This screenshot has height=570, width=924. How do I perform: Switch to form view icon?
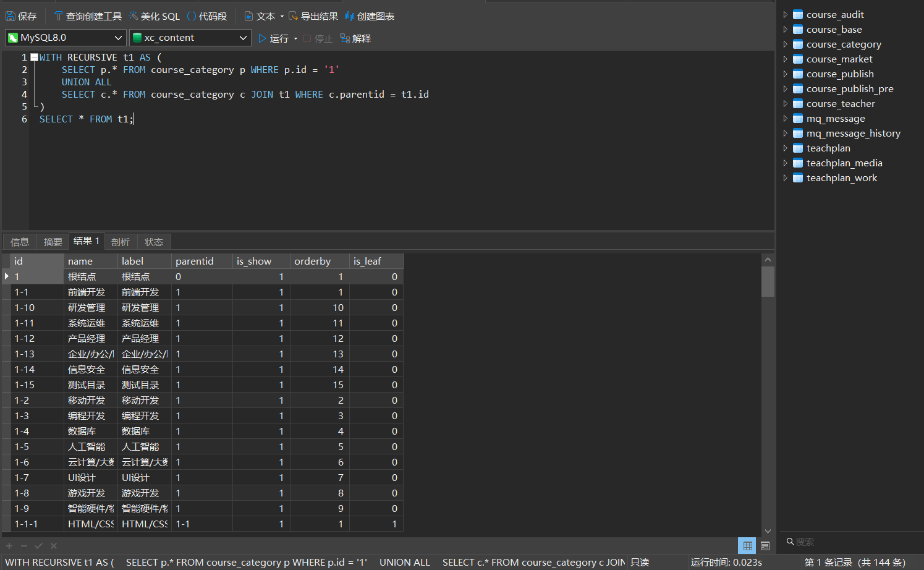point(765,546)
